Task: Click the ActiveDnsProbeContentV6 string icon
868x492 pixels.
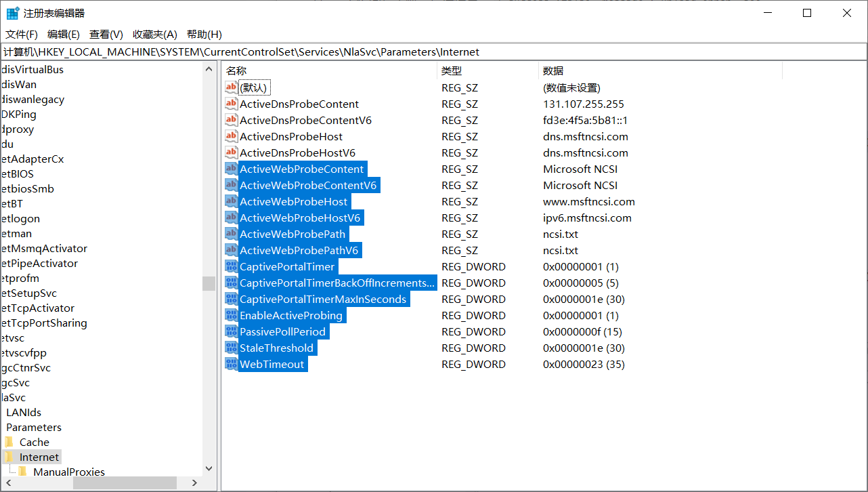Action: 231,120
